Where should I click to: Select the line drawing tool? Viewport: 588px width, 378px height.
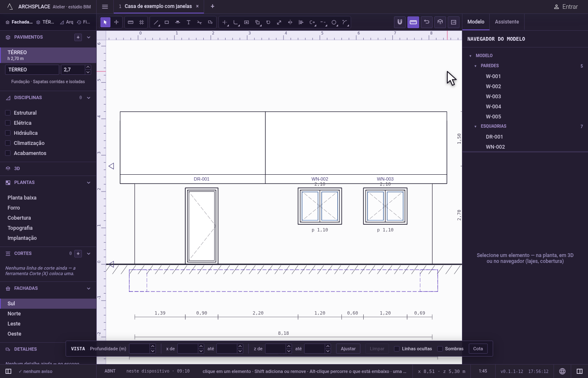pos(156,22)
